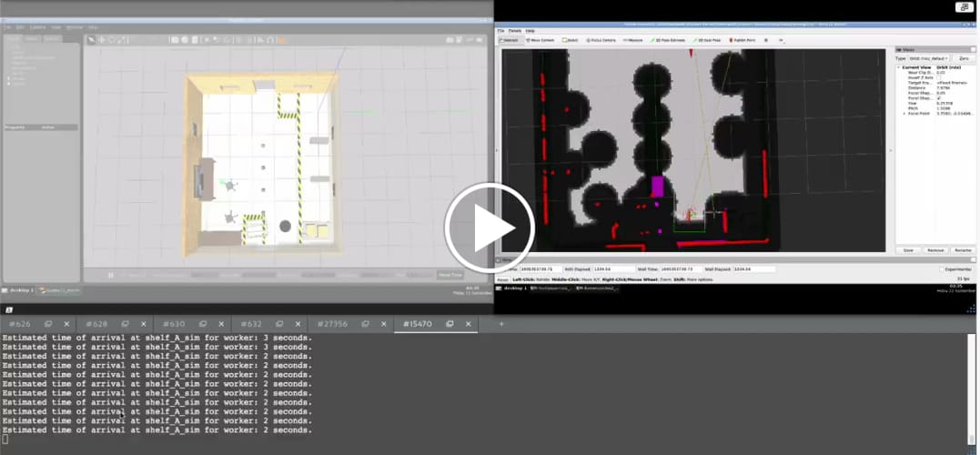
Task: Click the Rename button in Views panel
Action: click(963, 250)
